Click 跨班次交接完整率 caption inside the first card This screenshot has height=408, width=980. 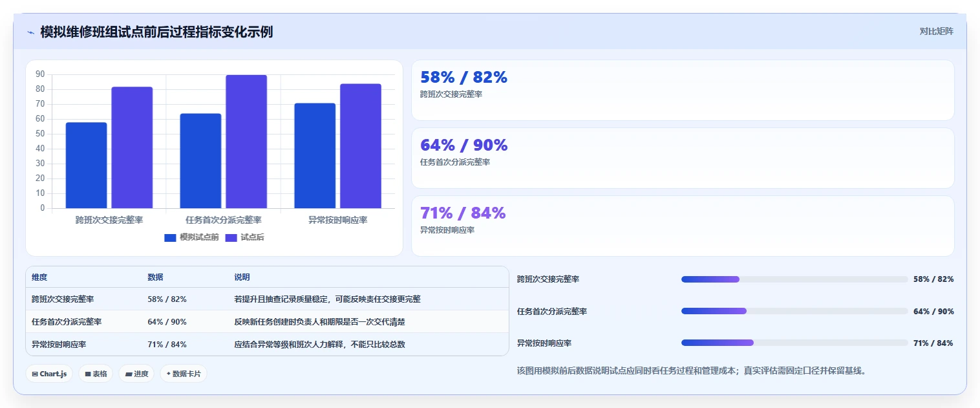pyautogui.click(x=451, y=94)
